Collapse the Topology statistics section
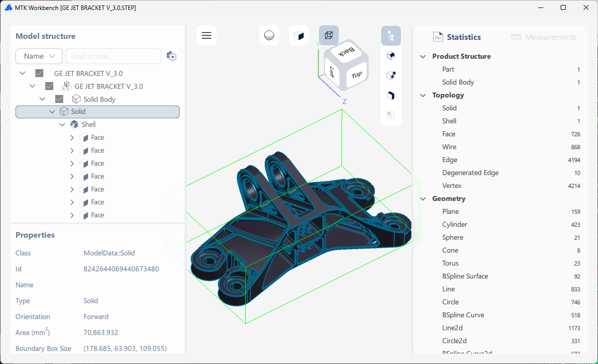The height and width of the screenshot is (364, 598). click(x=423, y=95)
